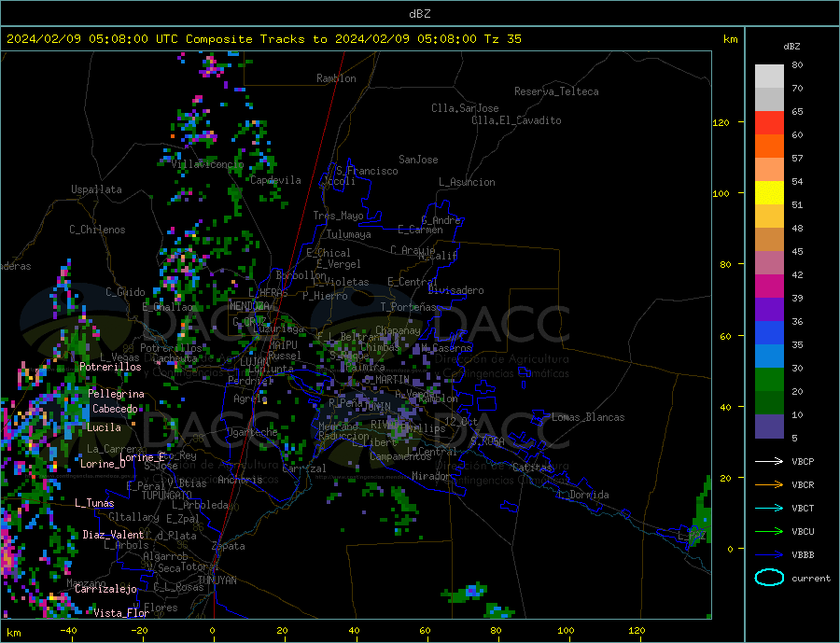The width and height of the screenshot is (840, 643).
Task: Click the green VBCU arrow in legend
Action: pos(769,532)
